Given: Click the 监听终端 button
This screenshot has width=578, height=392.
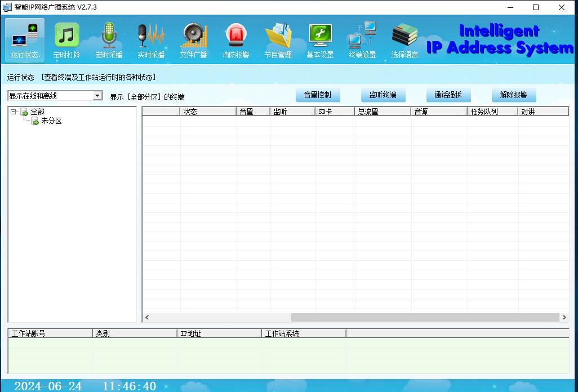Looking at the screenshot, I should [x=383, y=95].
